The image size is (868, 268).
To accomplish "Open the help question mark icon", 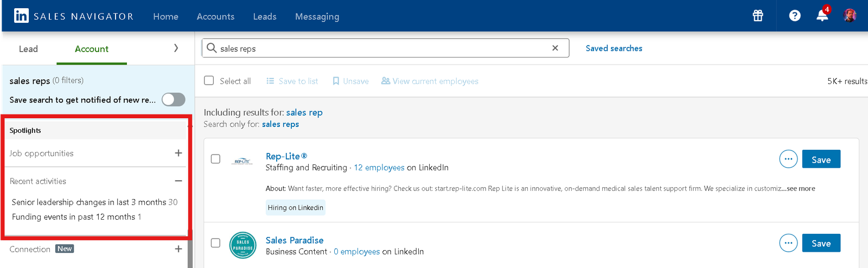I will [x=795, y=16].
